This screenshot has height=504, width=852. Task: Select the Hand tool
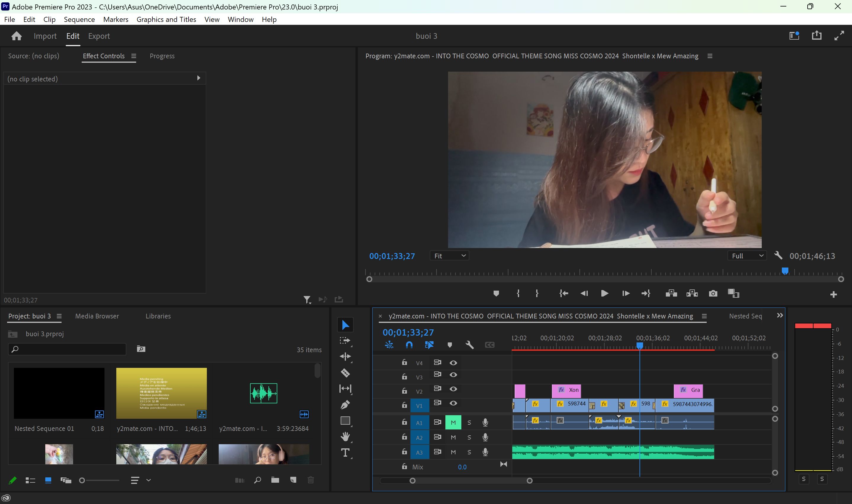[345, 437]
